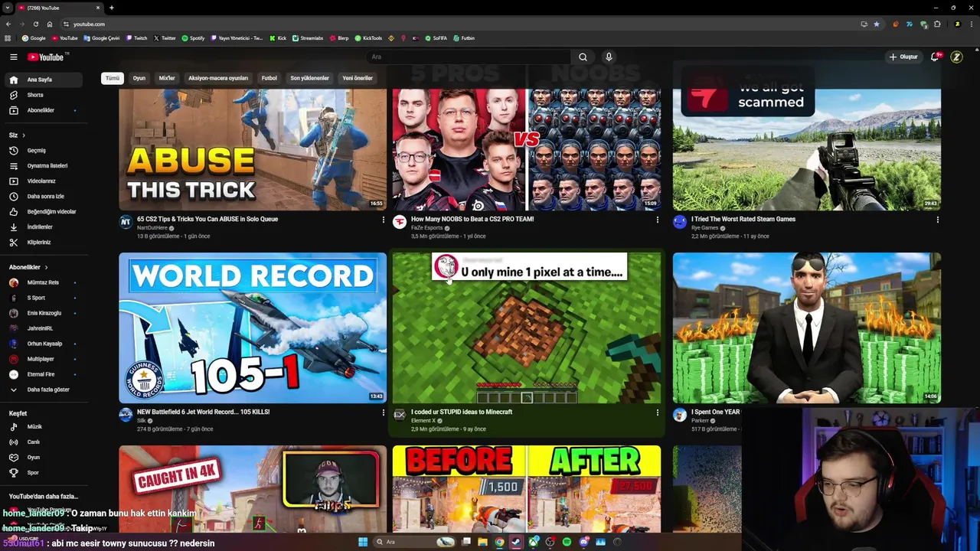Open Geçmiş watch history
The height and width of the screenshot is (551, 980).
coord(44,150)
